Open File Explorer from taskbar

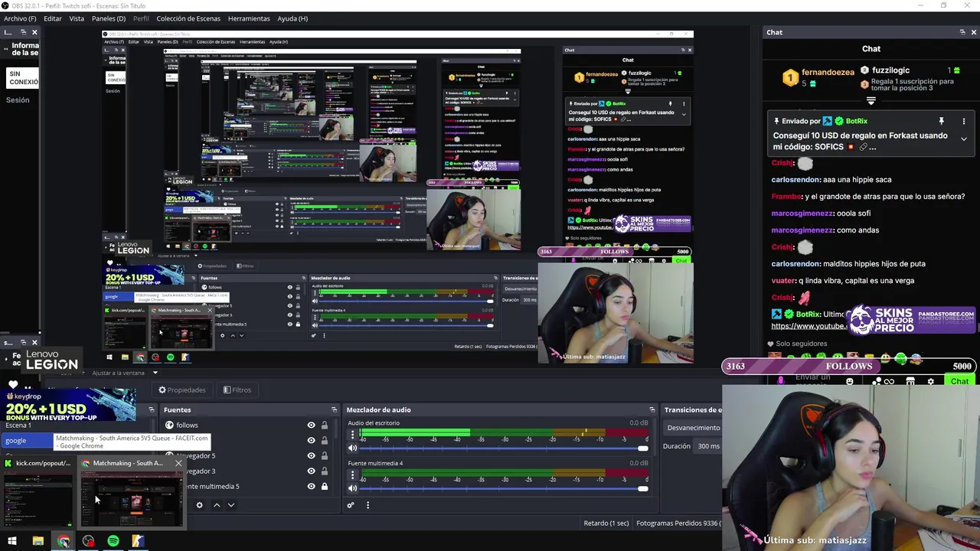tap(38, 542)
